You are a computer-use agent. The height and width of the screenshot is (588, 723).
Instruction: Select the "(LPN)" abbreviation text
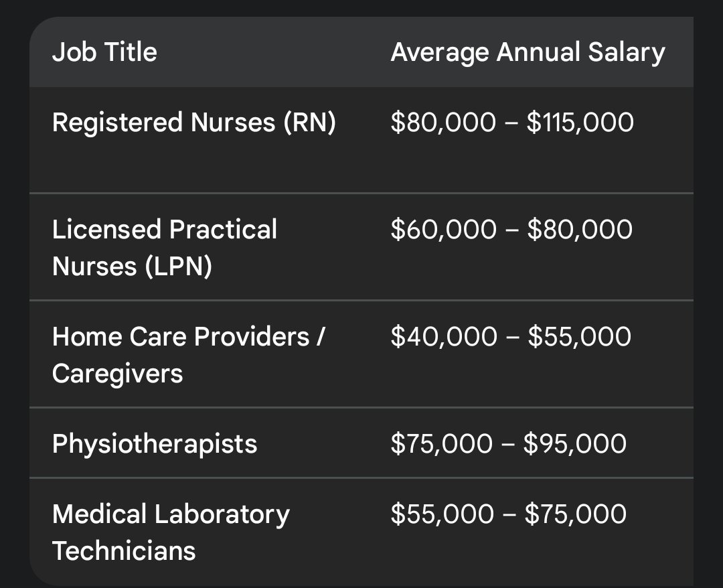(176, 267)
